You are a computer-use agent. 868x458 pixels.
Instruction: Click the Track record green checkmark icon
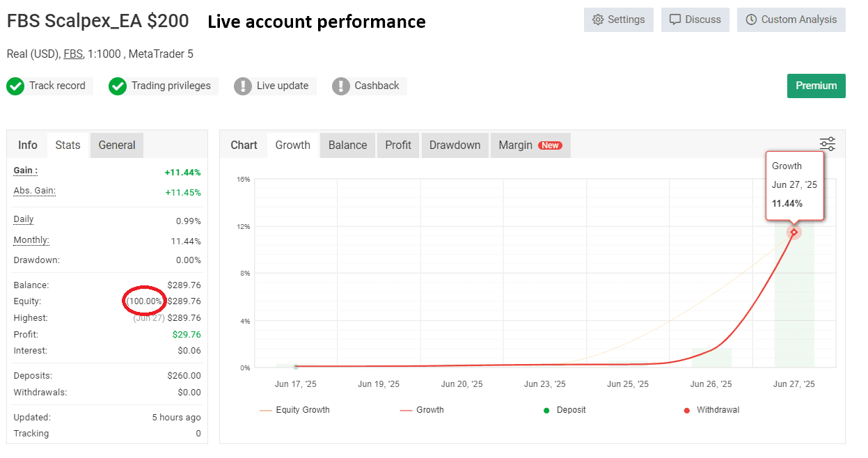15,86
